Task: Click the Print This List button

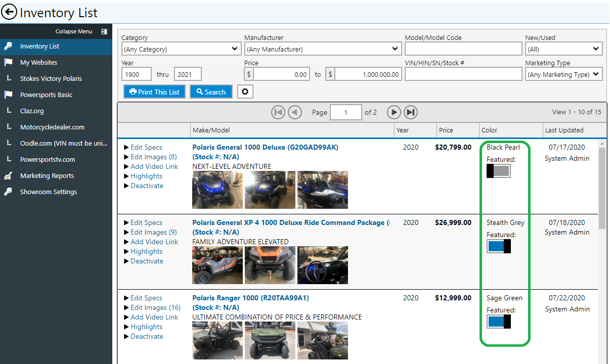Action: coord(155,92)
